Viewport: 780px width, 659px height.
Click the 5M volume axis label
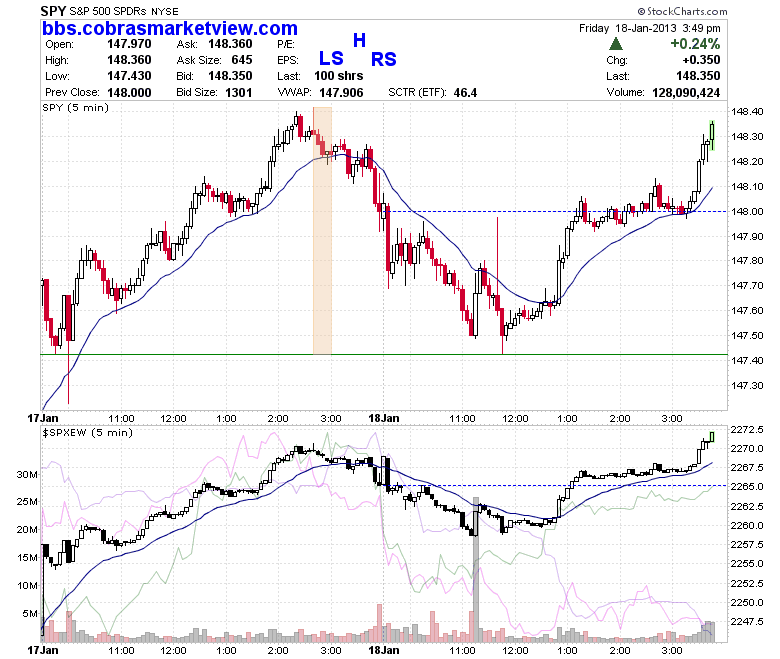(30, 614)
